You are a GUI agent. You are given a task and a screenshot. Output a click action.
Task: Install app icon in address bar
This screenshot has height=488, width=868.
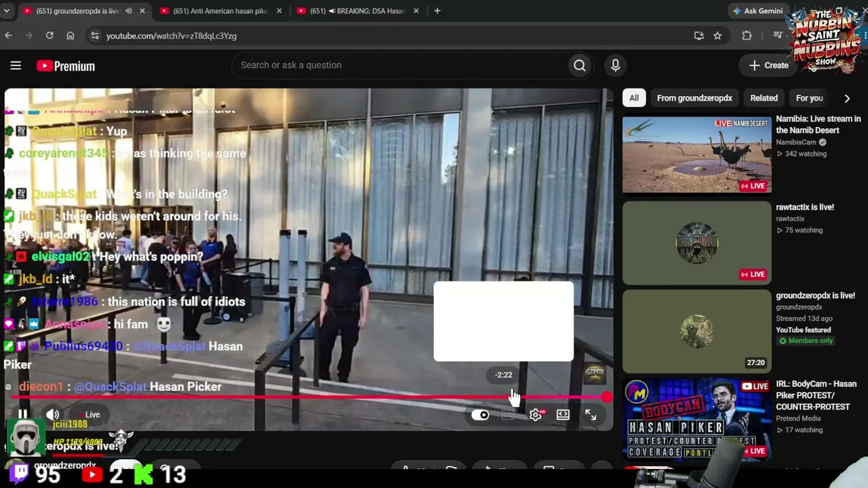coord(699,36)
